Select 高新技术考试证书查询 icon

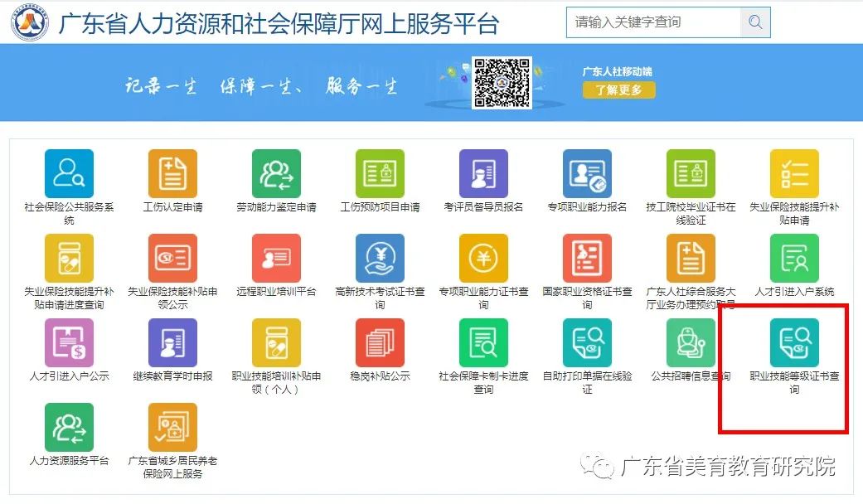[x=380, y=259]
